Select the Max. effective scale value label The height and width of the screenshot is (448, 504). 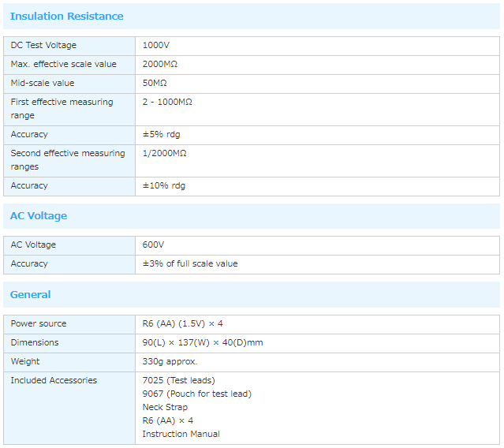(63, 65)
